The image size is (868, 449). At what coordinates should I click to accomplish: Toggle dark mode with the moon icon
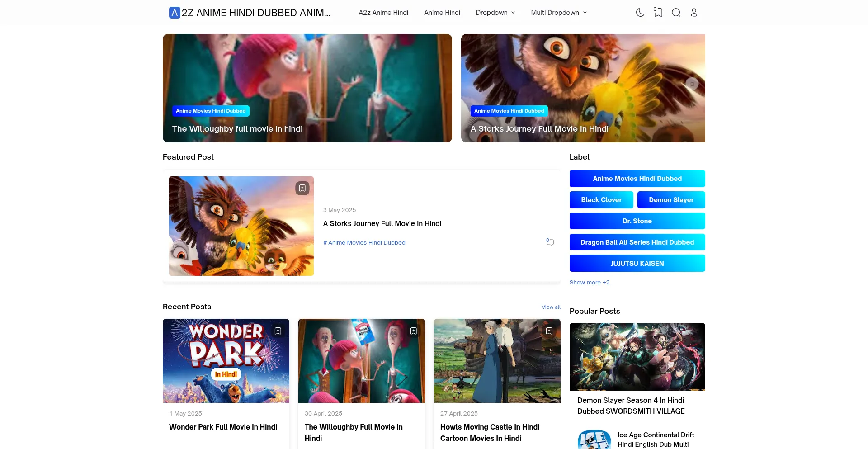point(640,13)
